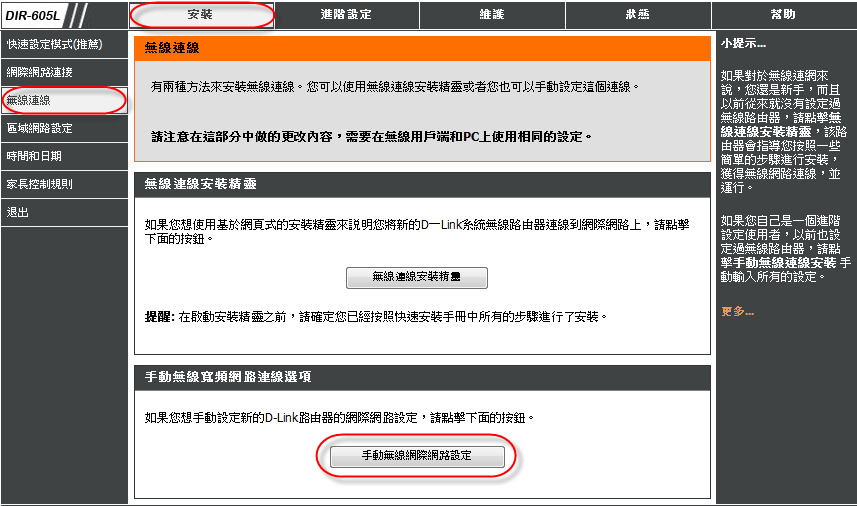Select 無線連線 in the sidebar
The height and width of the screenshot is (506, 857).
tap(64, 101)
